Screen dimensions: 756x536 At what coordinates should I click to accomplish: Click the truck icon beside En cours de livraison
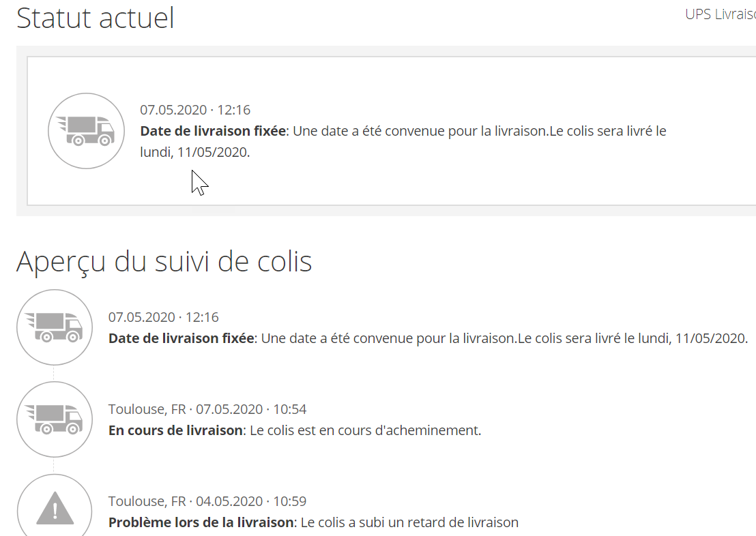(x=55, y=419)
